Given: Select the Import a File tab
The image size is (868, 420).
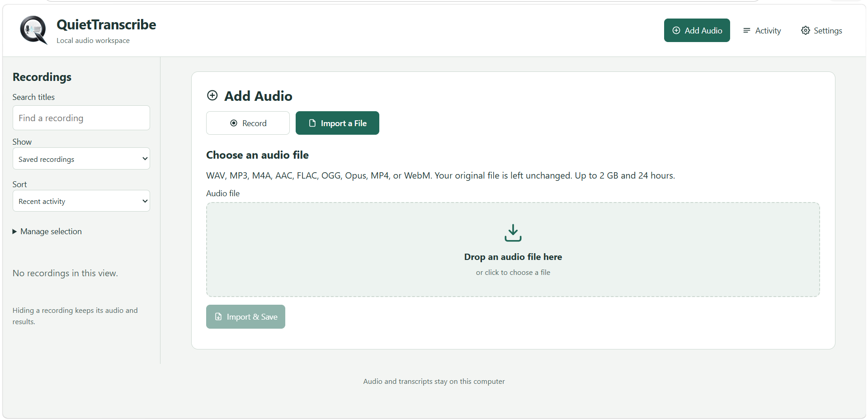Looking at the screenshot, I should point(337,123).
